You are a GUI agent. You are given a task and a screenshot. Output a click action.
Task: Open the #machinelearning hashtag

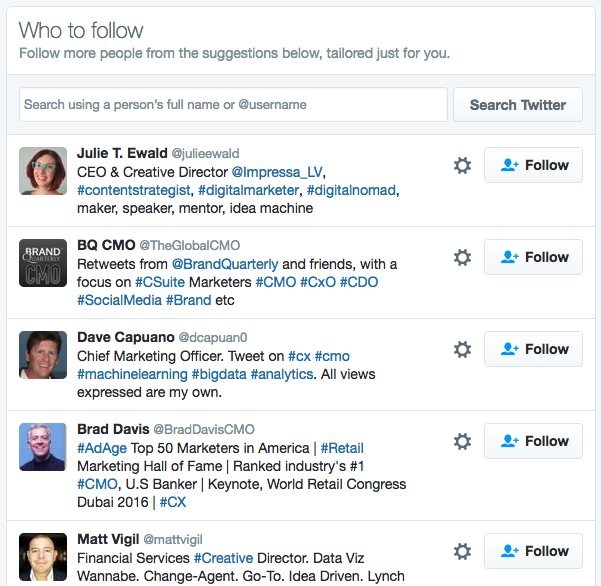click(x=132, y=374)
